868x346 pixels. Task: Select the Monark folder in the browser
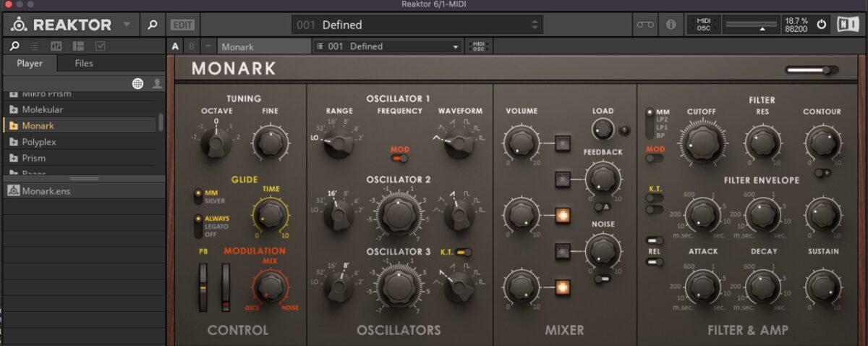(80, 125)
